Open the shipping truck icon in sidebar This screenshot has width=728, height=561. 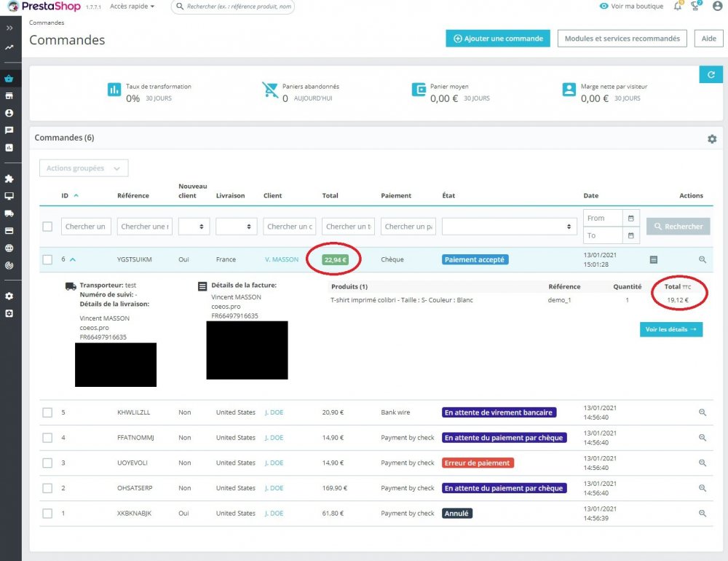[9, 213]
